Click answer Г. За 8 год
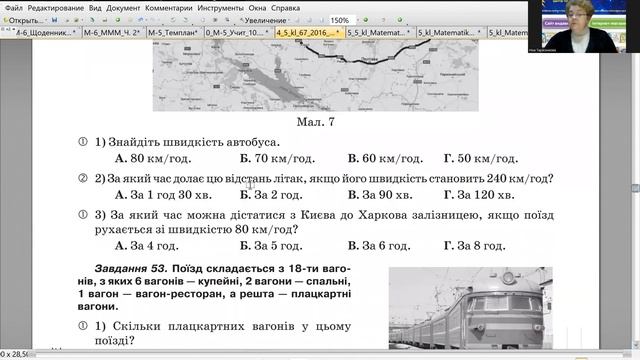Image resolution: width=640 pixels, height=360 pixels. [475, 246]
